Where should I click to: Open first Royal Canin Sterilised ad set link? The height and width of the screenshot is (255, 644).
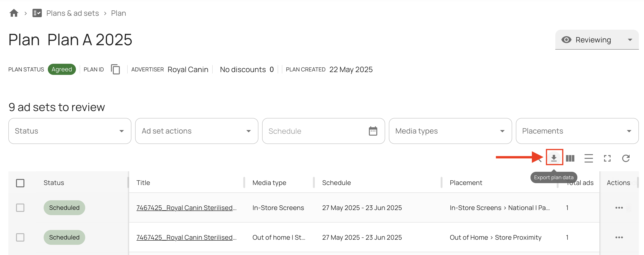click(x=186, y=207)
